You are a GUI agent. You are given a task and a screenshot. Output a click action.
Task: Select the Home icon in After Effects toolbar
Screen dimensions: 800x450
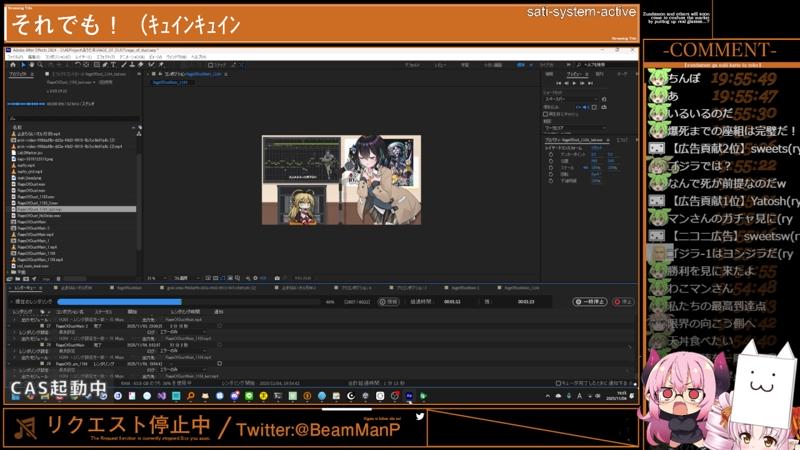13,65
